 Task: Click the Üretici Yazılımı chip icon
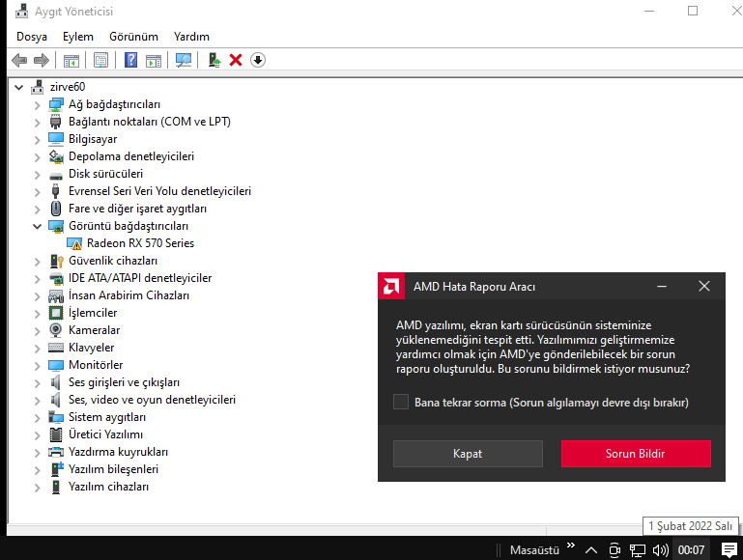click(56, 434)
